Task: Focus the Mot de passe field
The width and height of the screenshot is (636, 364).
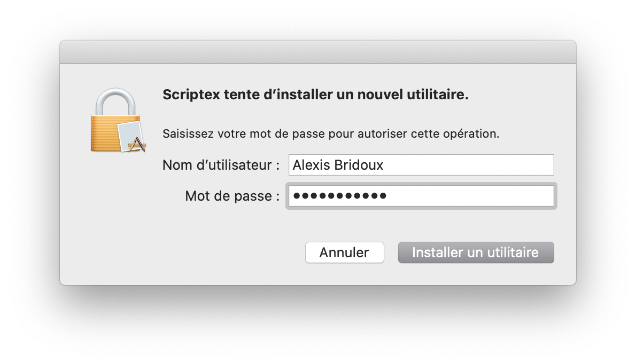Action: click(x=421, y=196)
